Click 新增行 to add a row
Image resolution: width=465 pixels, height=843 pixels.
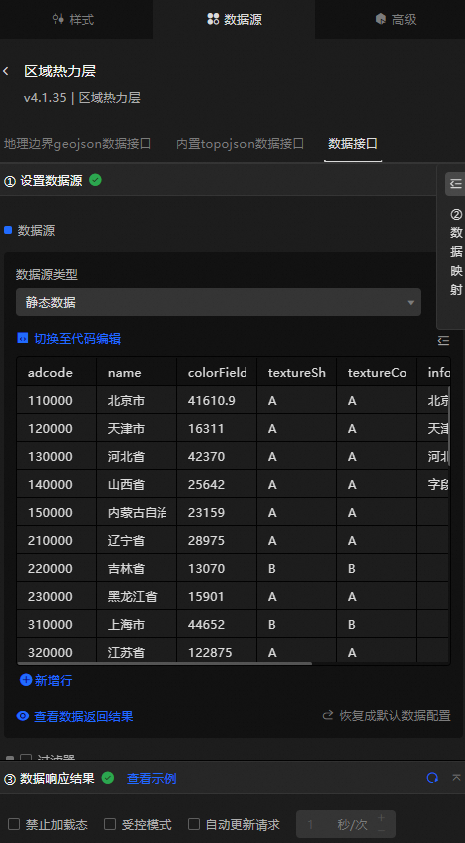click(53, 681)
